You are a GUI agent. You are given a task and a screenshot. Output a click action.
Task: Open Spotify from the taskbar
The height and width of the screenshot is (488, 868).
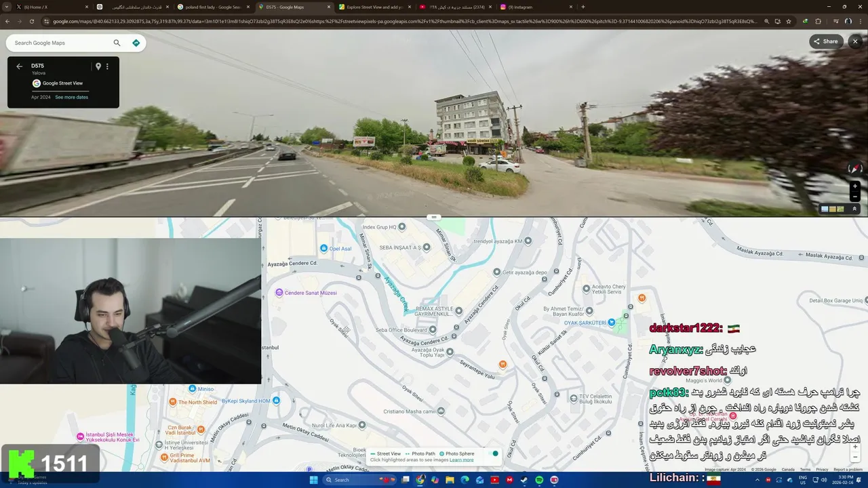coord(539,480)
